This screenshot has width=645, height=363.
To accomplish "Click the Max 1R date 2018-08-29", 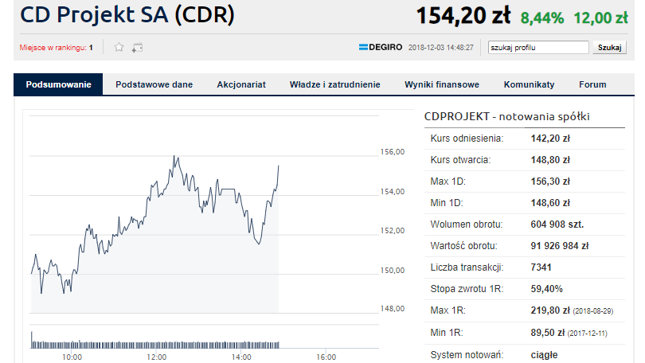I will pyautogui.click(x=593, y=311).
